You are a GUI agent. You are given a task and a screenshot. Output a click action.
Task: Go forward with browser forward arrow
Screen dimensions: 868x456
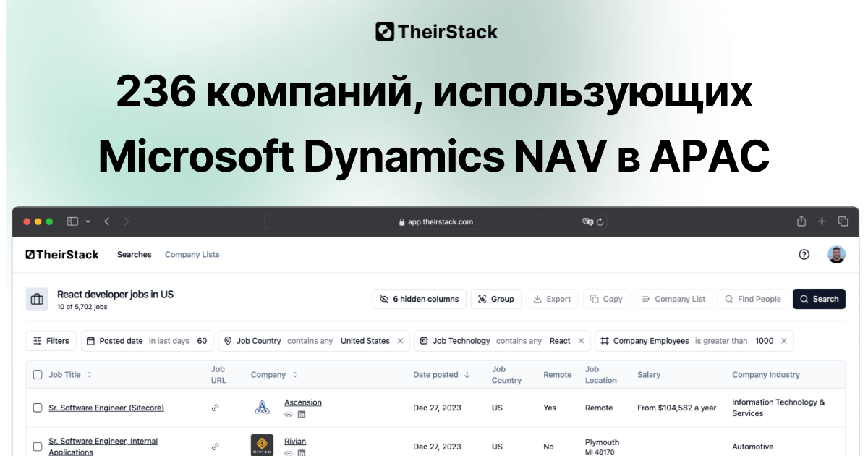[x=127, y=221]
